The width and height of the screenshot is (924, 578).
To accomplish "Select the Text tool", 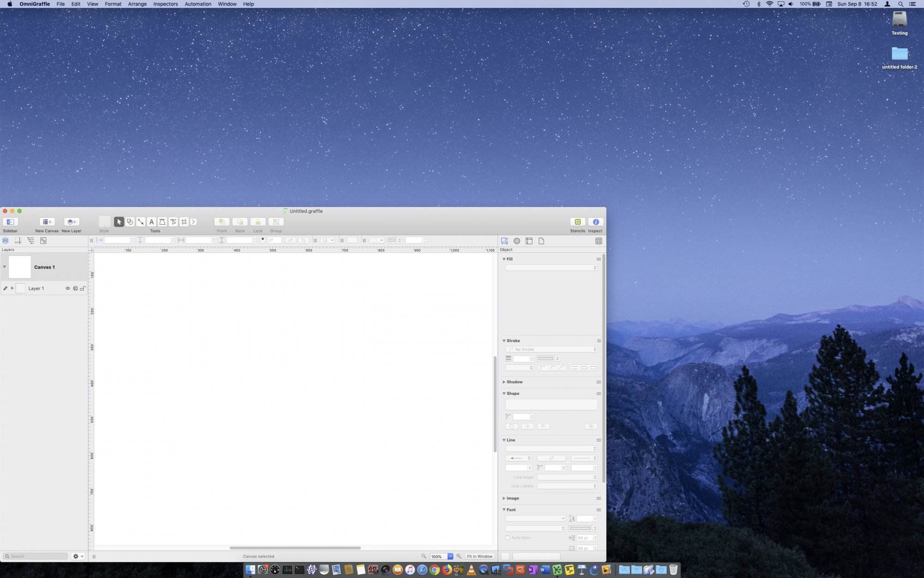I will pyautogui.click(x=152, y=222).
